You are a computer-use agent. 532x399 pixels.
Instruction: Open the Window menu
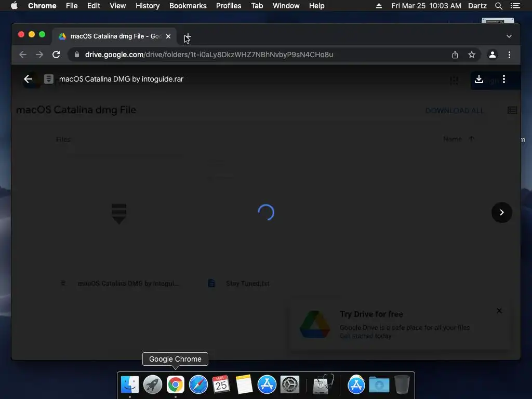pyautogui.click(x=286, y=6)
